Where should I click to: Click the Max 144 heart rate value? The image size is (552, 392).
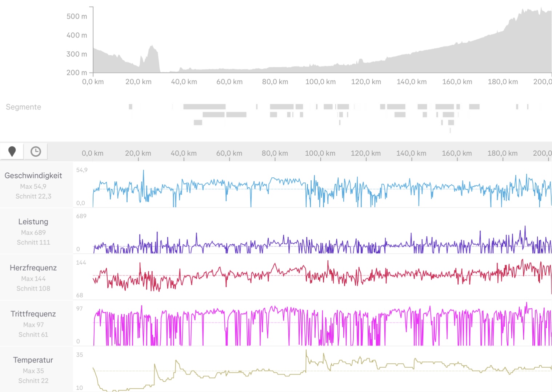click(x=33, y=279)
